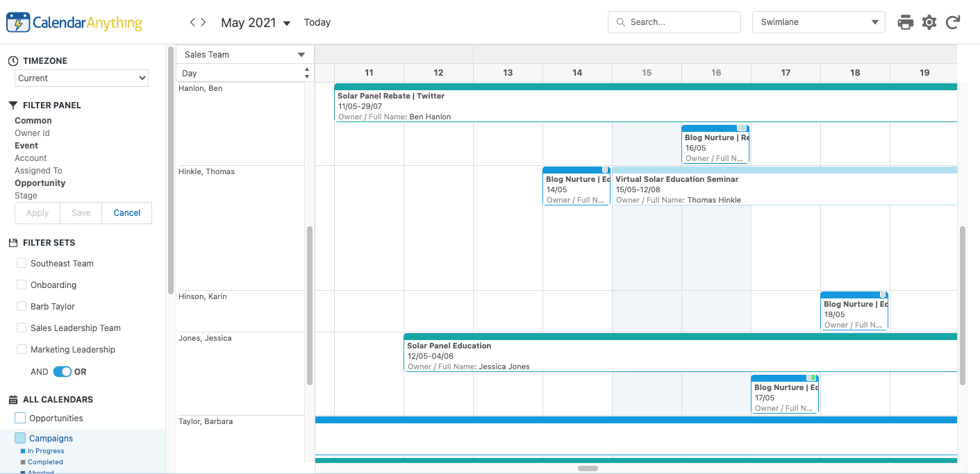Check the Southeast Team filter set

pyautogui.click(x=22, y=264)
